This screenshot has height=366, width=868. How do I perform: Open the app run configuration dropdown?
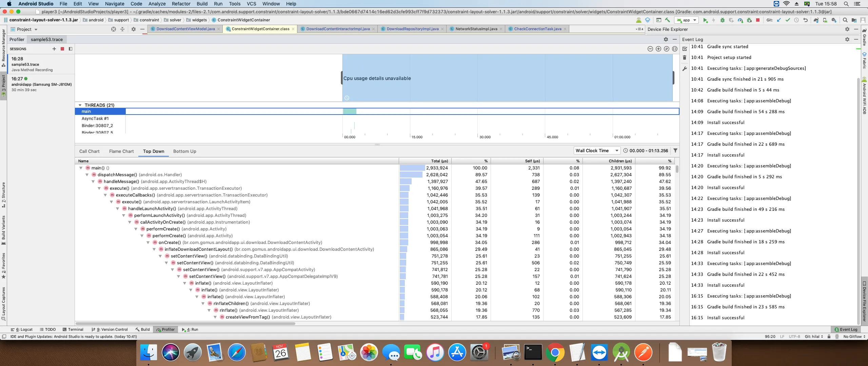pos(686,20)
